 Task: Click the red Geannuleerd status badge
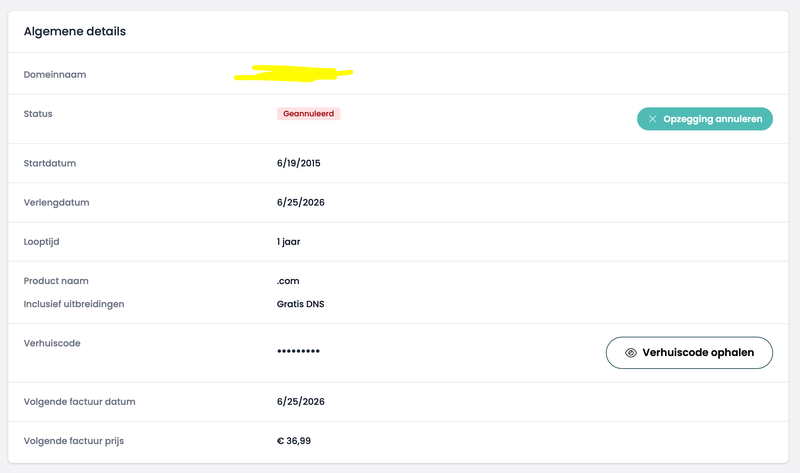pyautogui.click(x=309, y=114)
